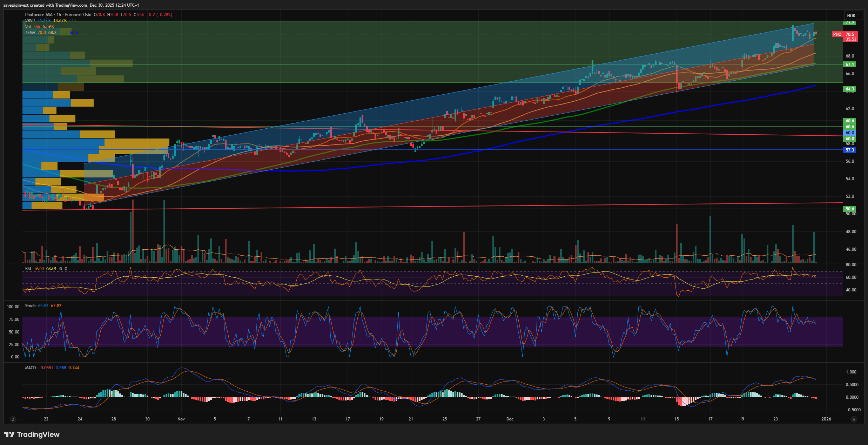Click the green 64.3 price level label
The width and height of the screenshot is (868, 445).
[849, 89]
